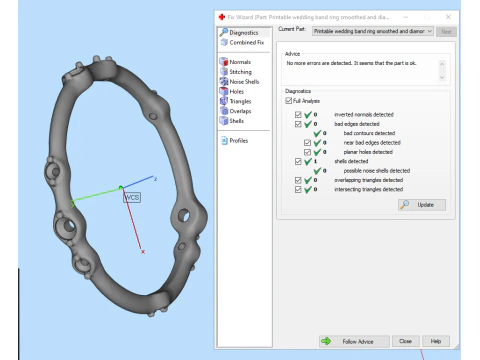Select the Stitching label
Viewport: 480px width, 360px height.
(x=240, y=72)
